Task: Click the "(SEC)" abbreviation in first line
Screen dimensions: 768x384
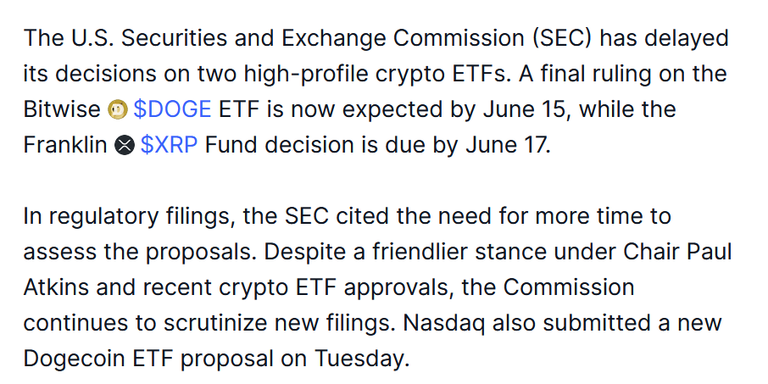Action: point(563,39)
